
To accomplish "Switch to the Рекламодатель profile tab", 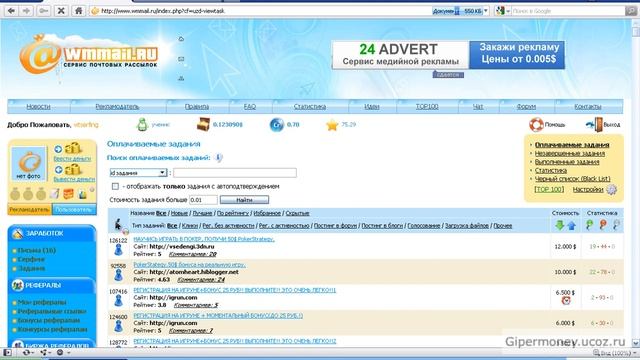I will tap(29, 209).
